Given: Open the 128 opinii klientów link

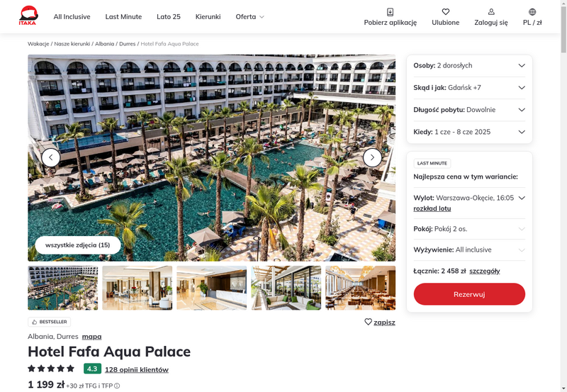Looking at the screenshot, I should point(137,369).
